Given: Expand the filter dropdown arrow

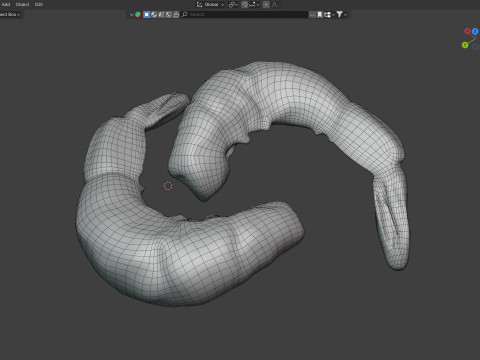Looking at the screenshot, I should [x=346, y=15].
